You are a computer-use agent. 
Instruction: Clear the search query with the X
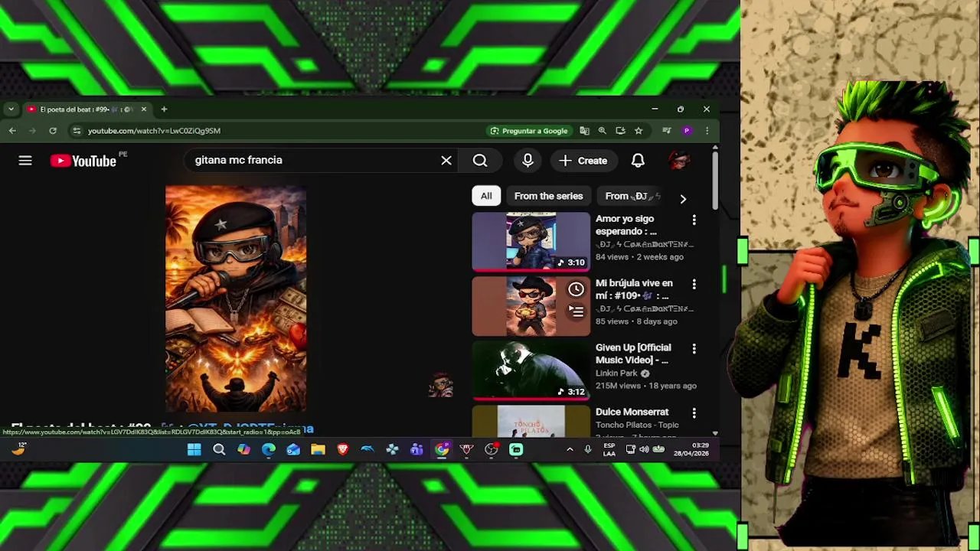[446, 161]
